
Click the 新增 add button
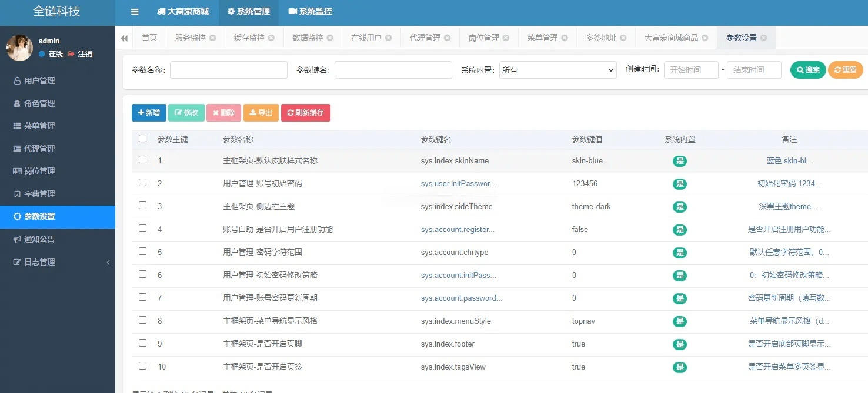(x=149, y=112)
